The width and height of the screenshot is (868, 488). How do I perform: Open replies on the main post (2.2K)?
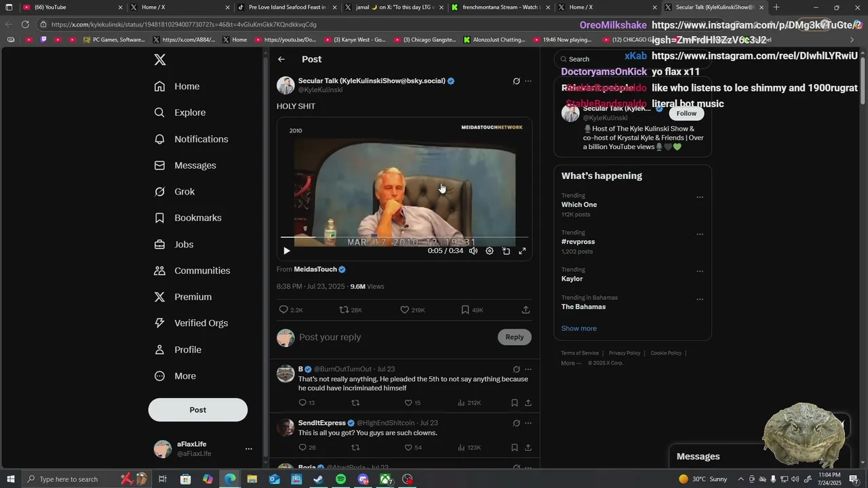pos(291,310)
